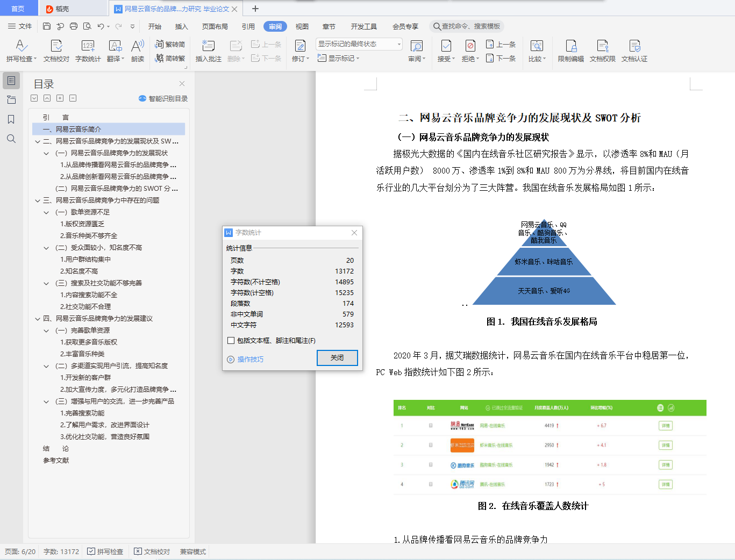Viewport: 735px width, 560px height.
Task: Open the 审阅 pane button in ribbon
Action: point(417,51)
